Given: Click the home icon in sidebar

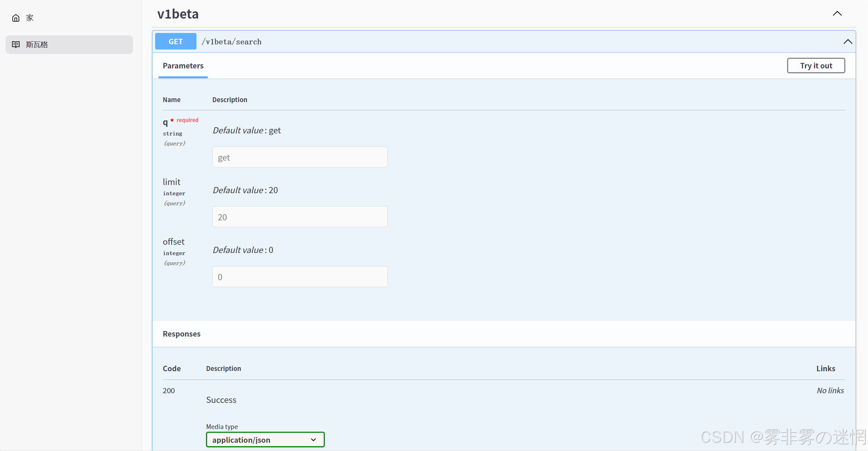Looking at the screenshot, I should (x=16, y=18).
